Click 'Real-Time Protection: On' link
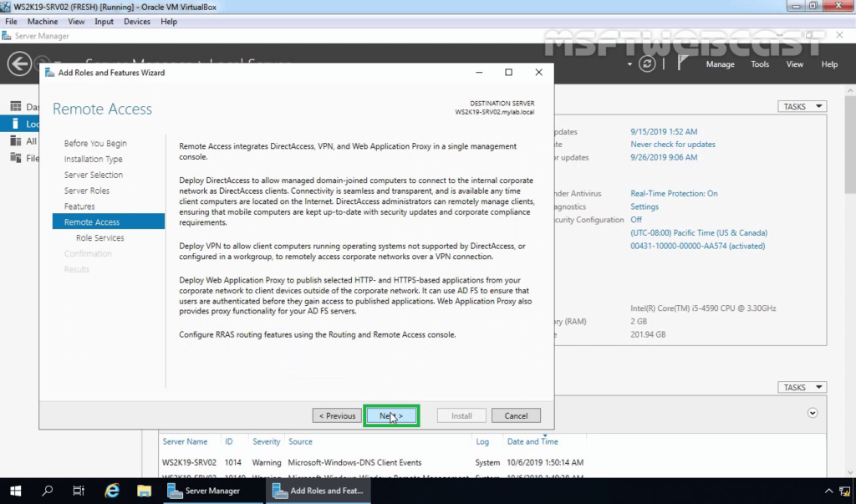856x504 pixels. [x=674, y=194]
